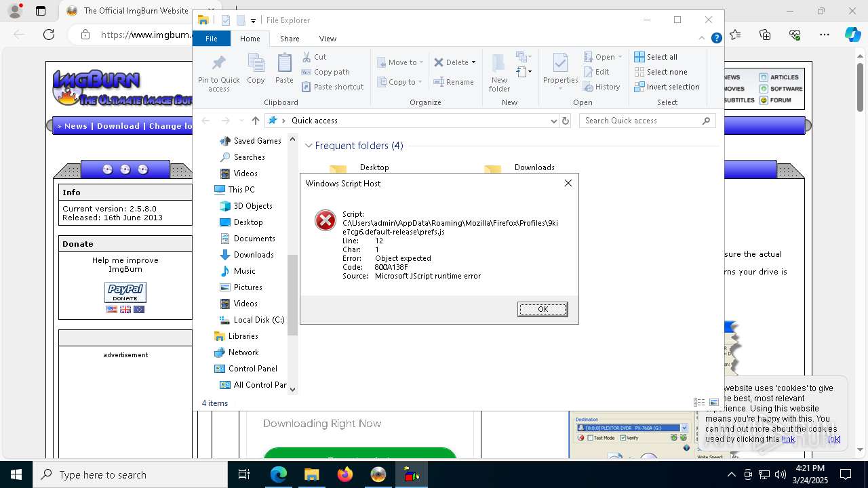Screen dimensions: 868x488
Task: Collapse the ribbon with the chevron
Action: (x=703, y=39)
